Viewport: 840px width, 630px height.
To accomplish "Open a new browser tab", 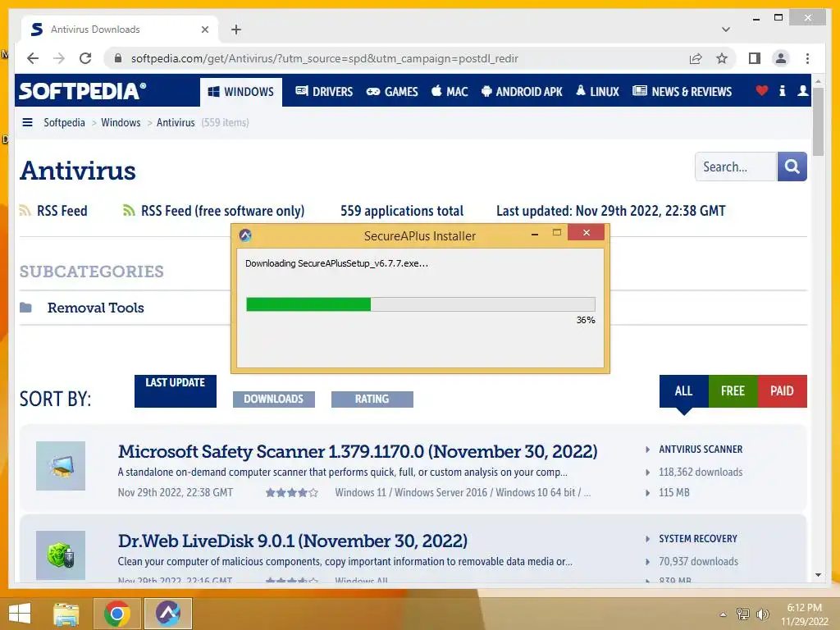I will [235, 30].
